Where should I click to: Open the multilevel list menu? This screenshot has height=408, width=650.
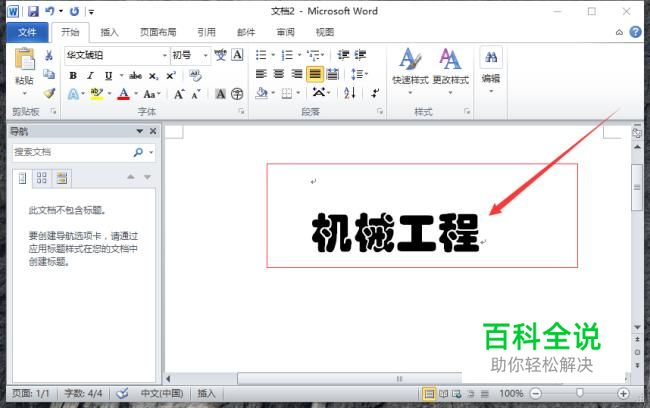(x=314, y=55)
